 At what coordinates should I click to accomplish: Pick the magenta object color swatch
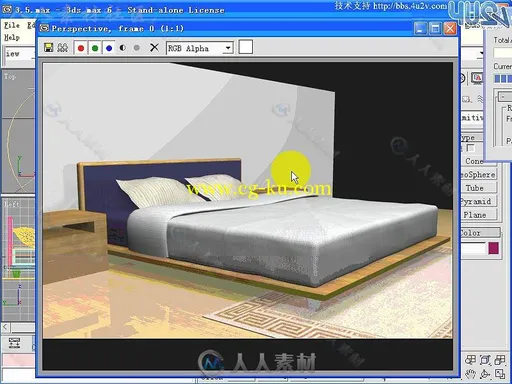pyautogui.click(x=493, y=248)
